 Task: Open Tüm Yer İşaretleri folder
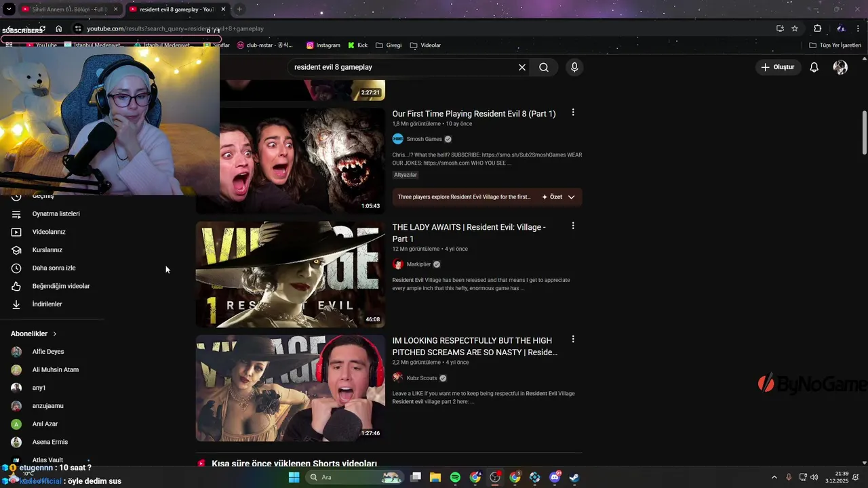pyautogui.click(x=835, y=45)
